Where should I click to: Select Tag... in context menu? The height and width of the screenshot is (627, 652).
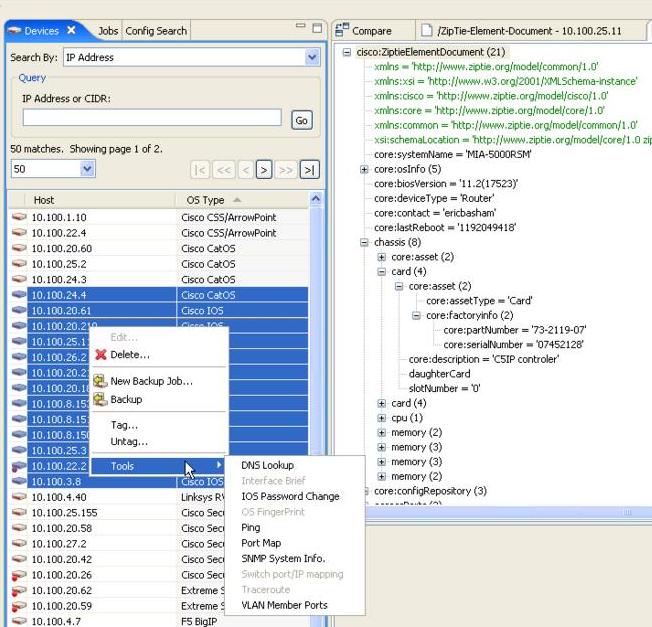coord(159,425)
